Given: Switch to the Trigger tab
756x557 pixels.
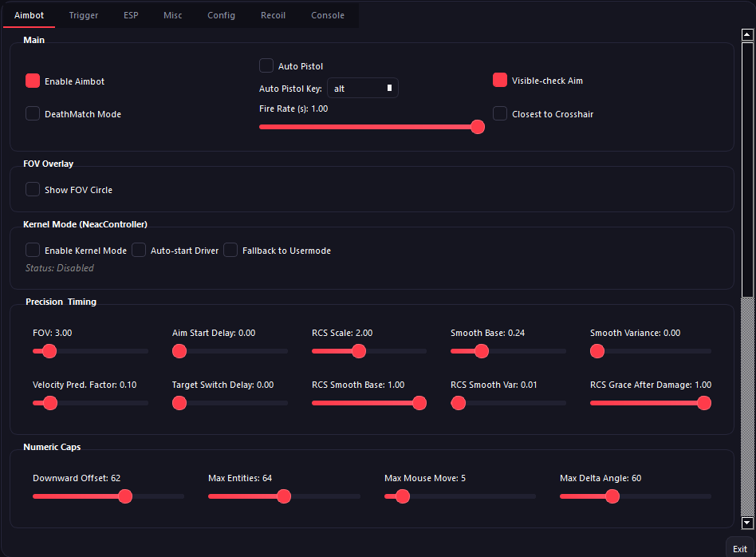Looking at the screenshot, I should [84, 15].
